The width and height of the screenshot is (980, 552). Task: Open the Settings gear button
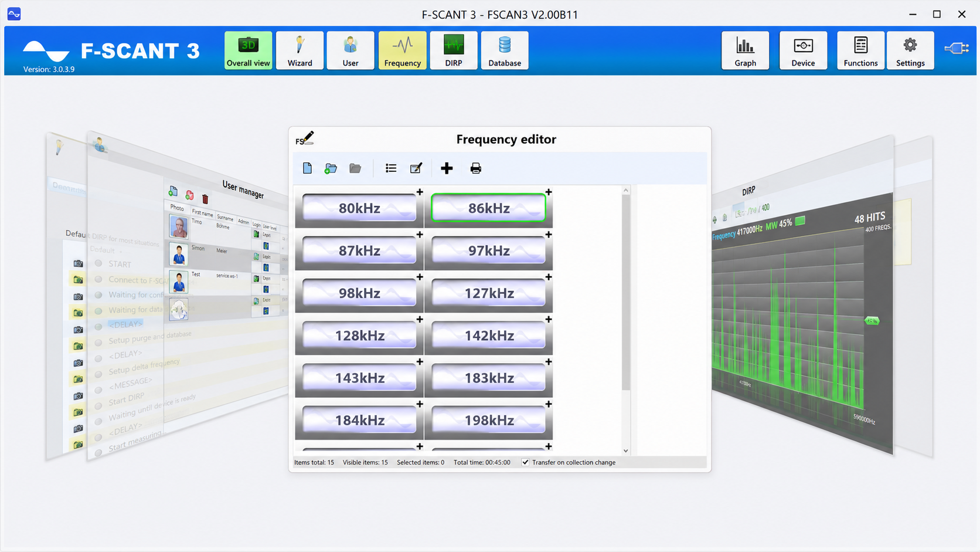[910, 50]
